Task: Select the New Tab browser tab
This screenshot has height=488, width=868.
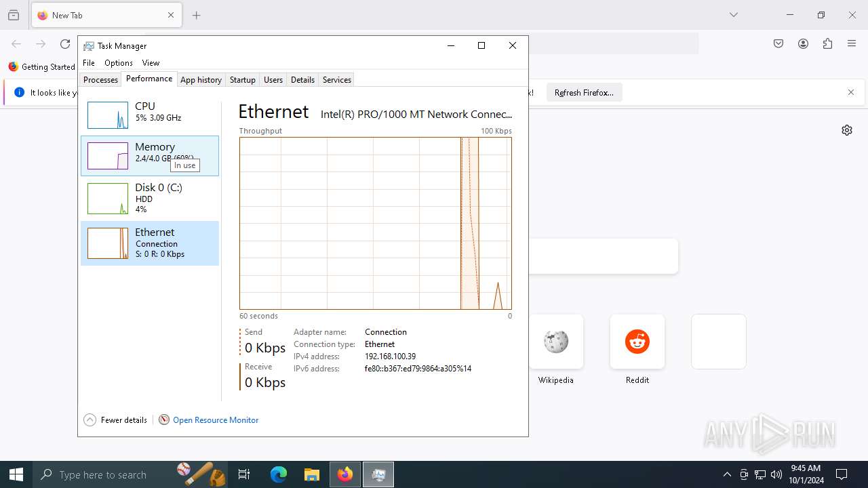Action: (106, 15)
